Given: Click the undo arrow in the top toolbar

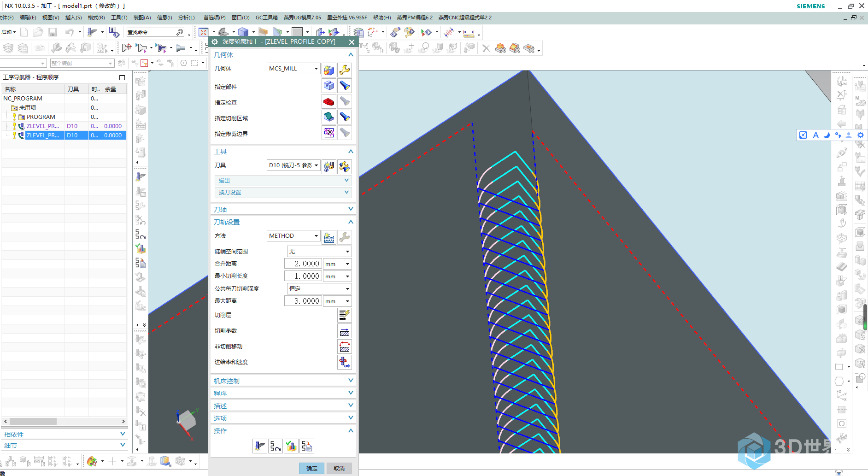Looking at the screenshot, I should (x=70, y=32).
